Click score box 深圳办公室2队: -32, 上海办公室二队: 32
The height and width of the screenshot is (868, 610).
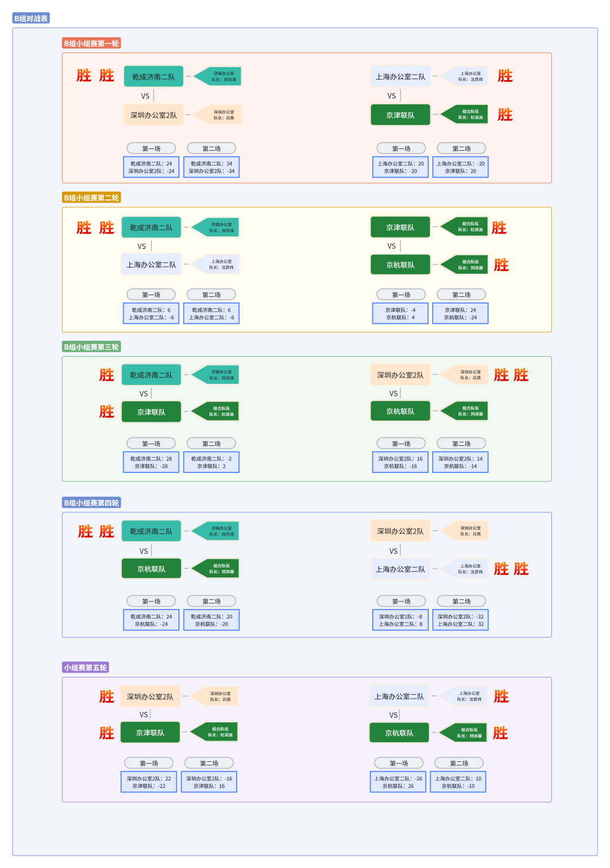click(x=460, y=620)
